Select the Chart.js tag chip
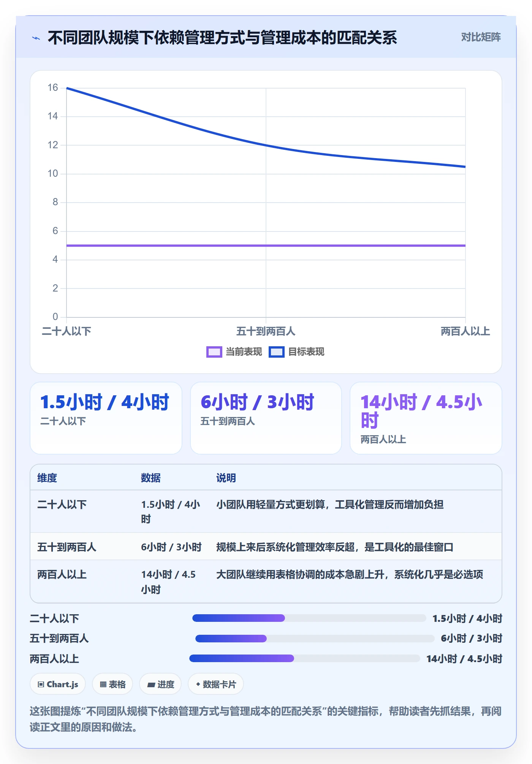 pyautogui.click(x=58, y=684)
